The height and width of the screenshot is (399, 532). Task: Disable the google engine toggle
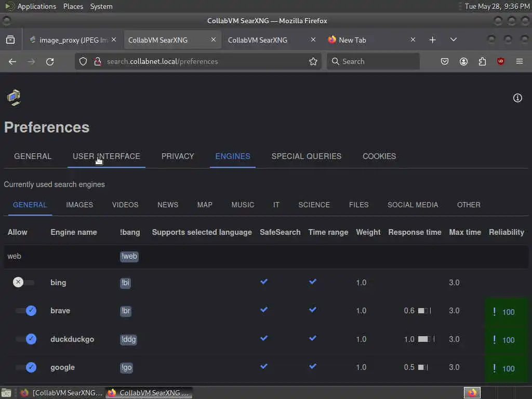coord(26,367)
